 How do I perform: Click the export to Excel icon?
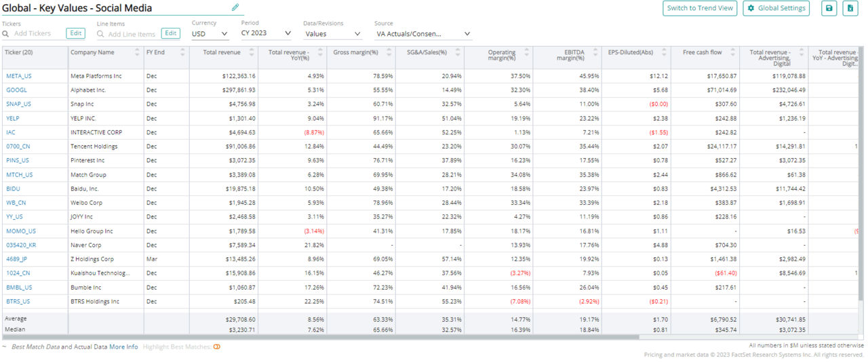click(x=850, y=8)
